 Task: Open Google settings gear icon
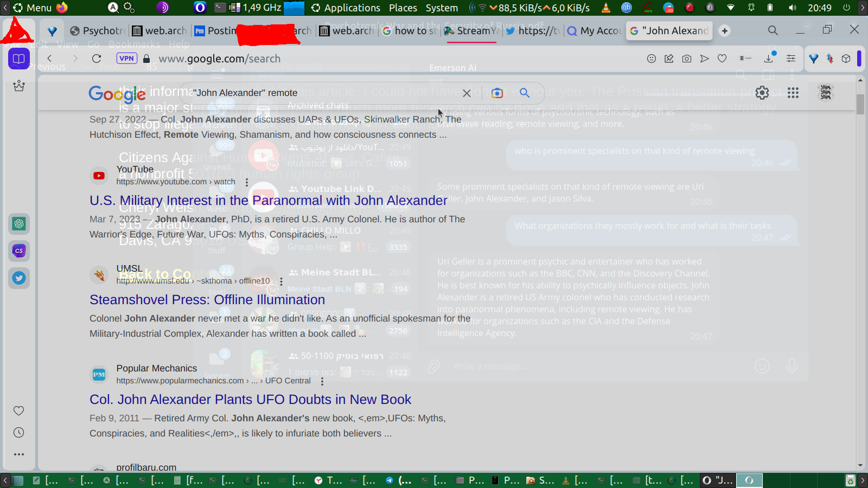762,93
